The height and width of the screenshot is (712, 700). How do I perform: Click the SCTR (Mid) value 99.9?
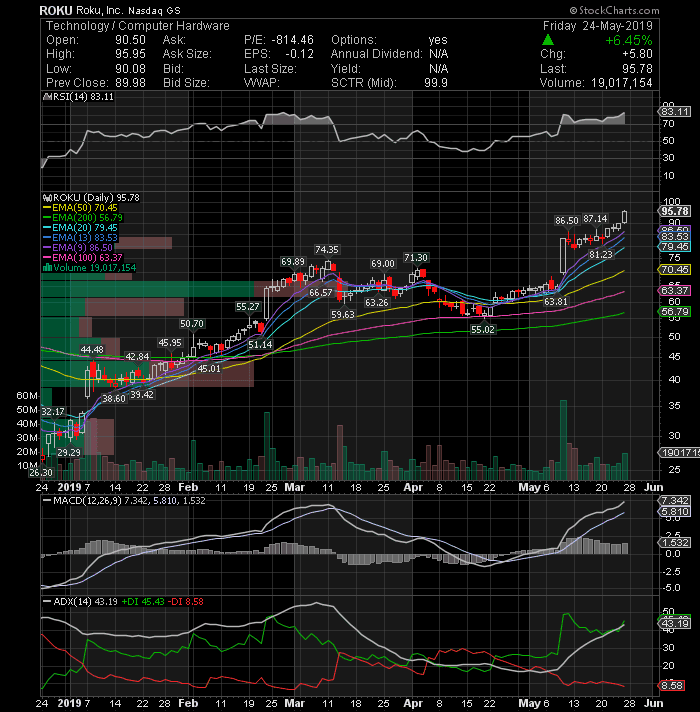(x=436, y=83)
